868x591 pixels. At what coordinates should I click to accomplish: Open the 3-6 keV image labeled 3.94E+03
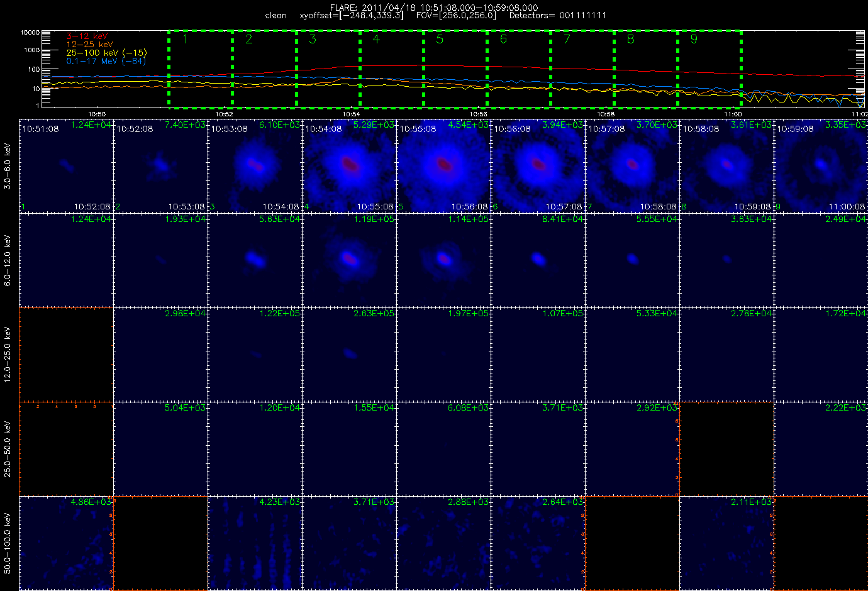click(x=538, y=165)
